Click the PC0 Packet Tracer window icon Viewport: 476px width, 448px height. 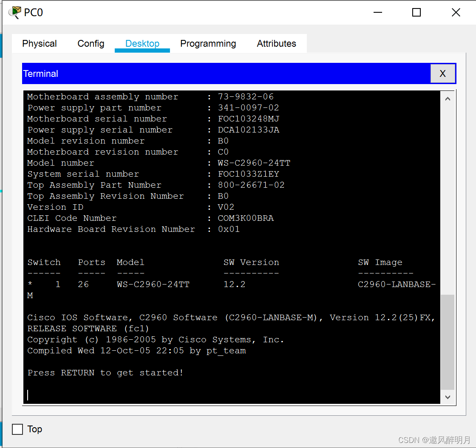14,12
